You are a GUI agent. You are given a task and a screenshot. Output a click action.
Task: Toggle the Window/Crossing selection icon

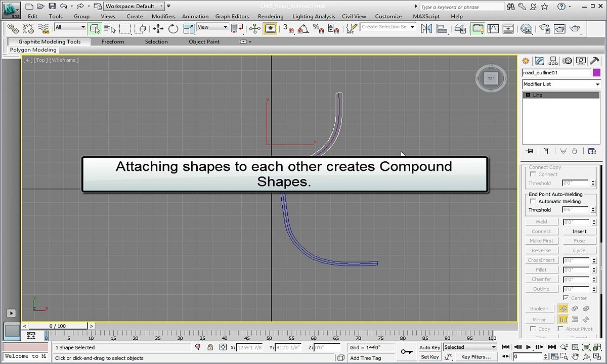pos(140,28)
